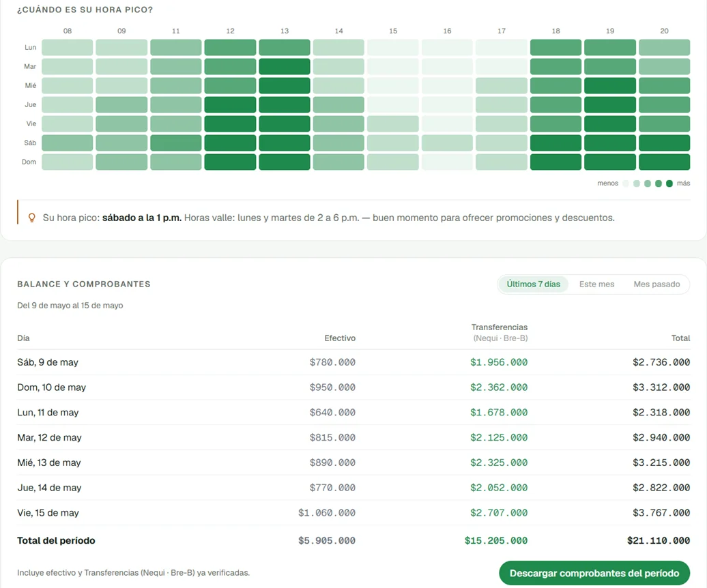Click the $2.125.000 transfer amount
707x588 pixels.
point(499,437)
